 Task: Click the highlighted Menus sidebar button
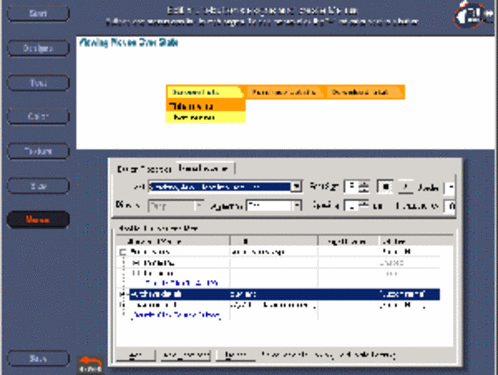click(38, 220)
